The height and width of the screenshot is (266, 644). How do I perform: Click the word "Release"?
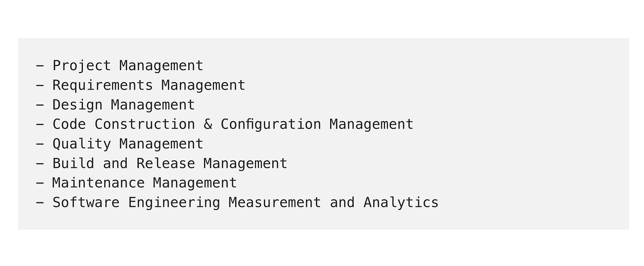pos(166,163)
